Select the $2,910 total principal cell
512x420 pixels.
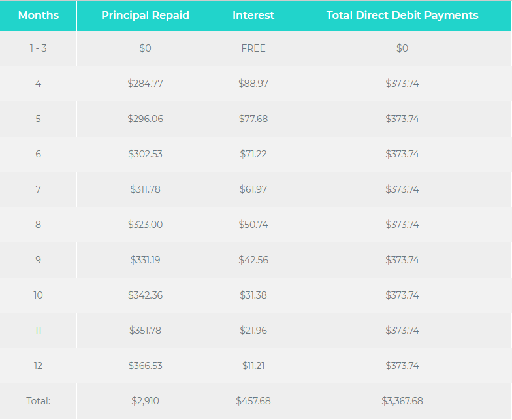145,401
